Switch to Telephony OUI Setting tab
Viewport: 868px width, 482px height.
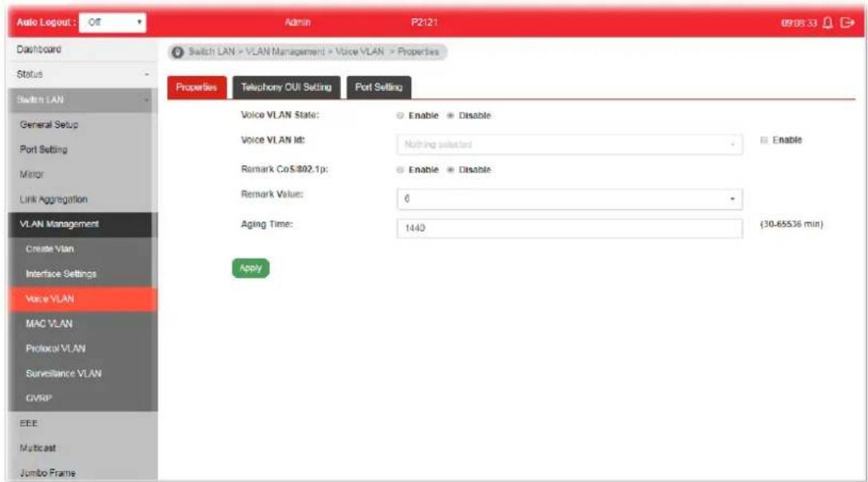tap(286, 88)
